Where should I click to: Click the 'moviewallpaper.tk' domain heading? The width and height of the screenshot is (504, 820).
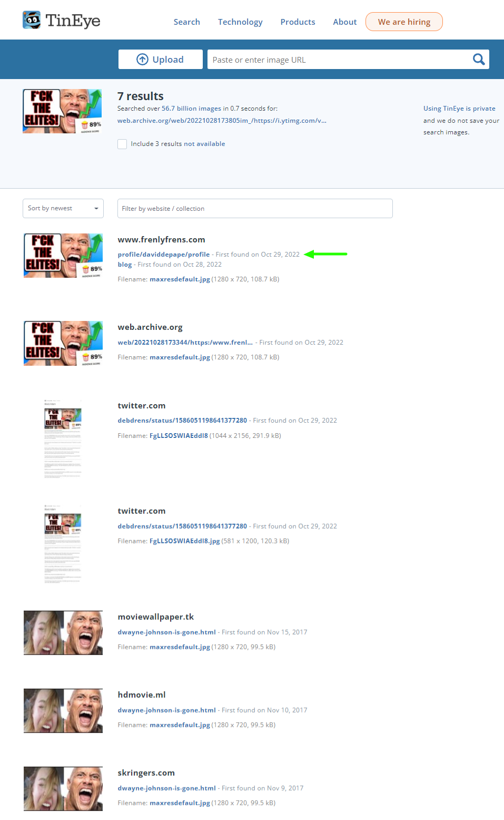tap(156, 617)
